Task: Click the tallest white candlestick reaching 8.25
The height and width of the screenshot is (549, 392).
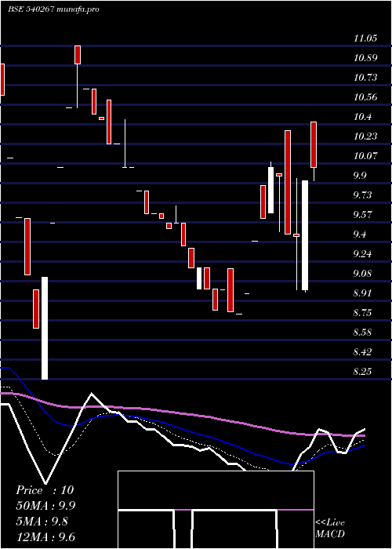Action: (45, 328)
